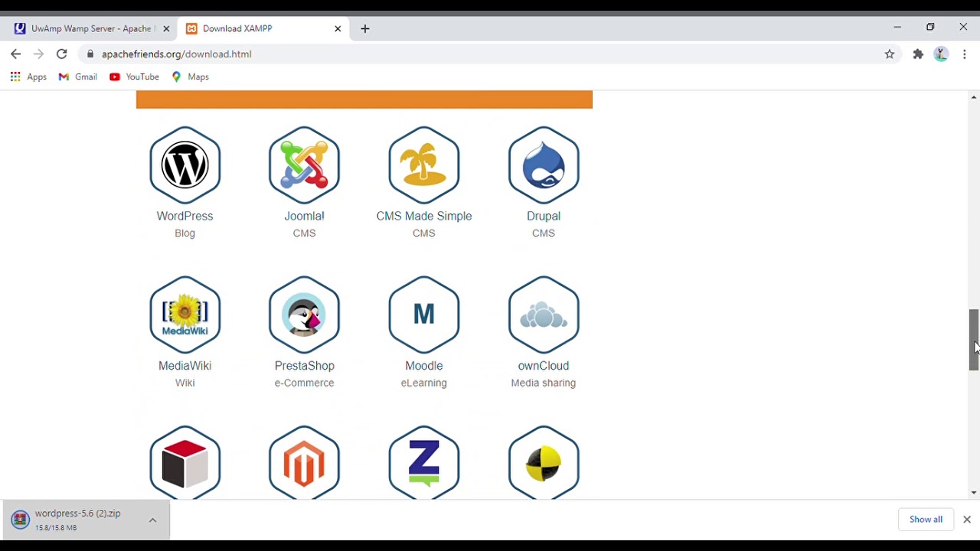This screenshot has width=980, height=551.
Task: Click the Drupal droplet icon
Action: 543,165
